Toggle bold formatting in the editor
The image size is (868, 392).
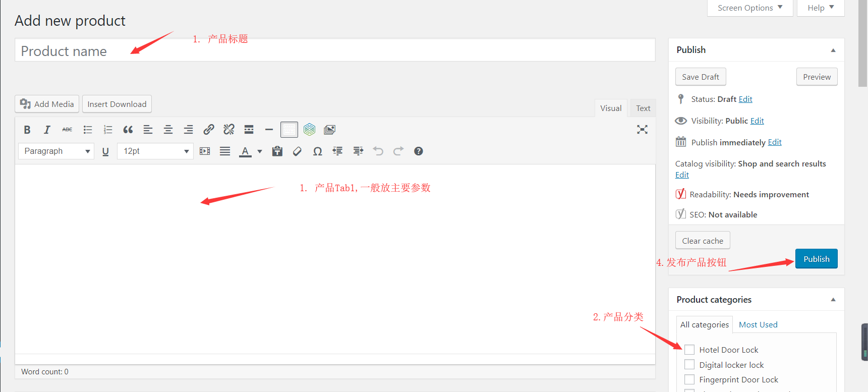(x=27, y=130)
